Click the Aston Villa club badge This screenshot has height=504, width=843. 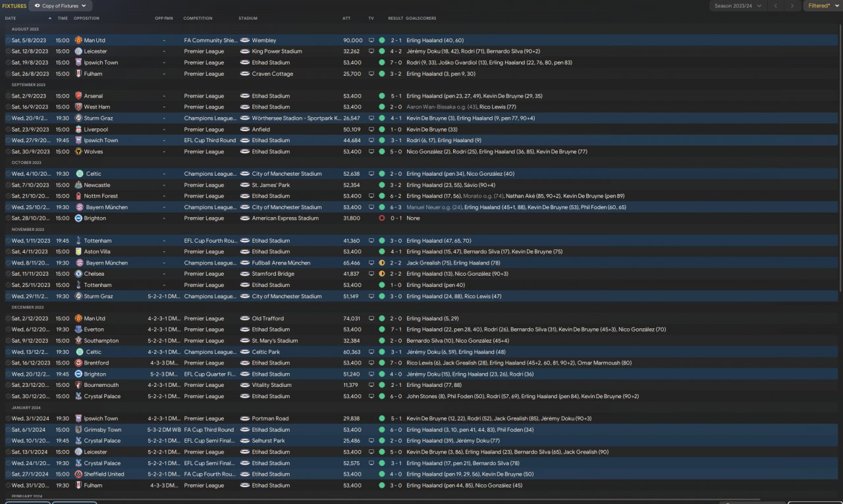[78, 251]
